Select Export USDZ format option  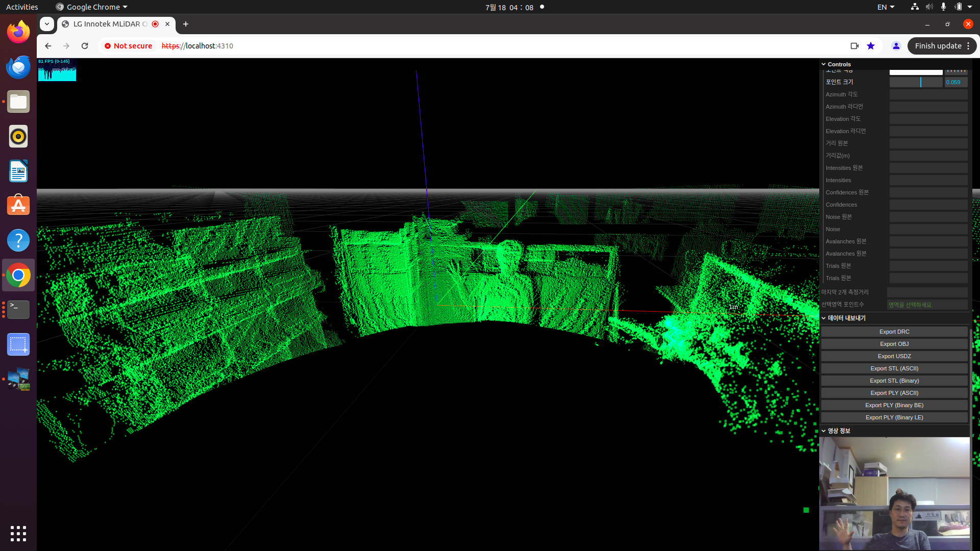[894, 356]
